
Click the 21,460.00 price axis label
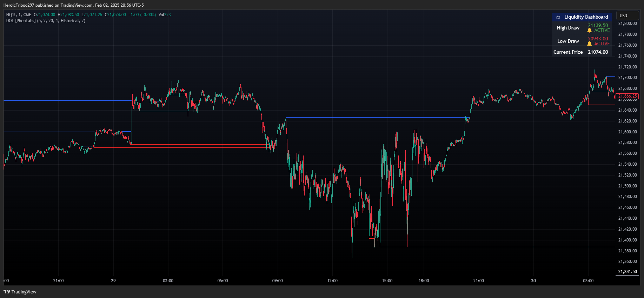(628, 207)
